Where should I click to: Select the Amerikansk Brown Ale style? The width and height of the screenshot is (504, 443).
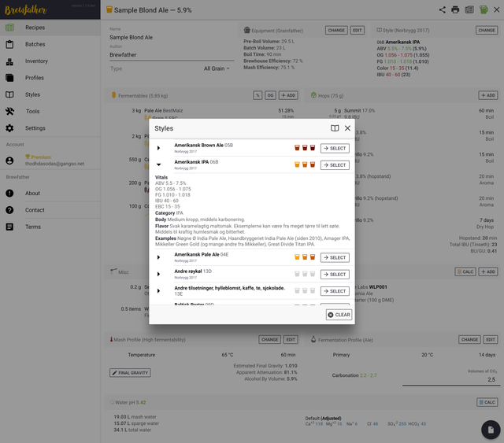(x=335, y=149)
